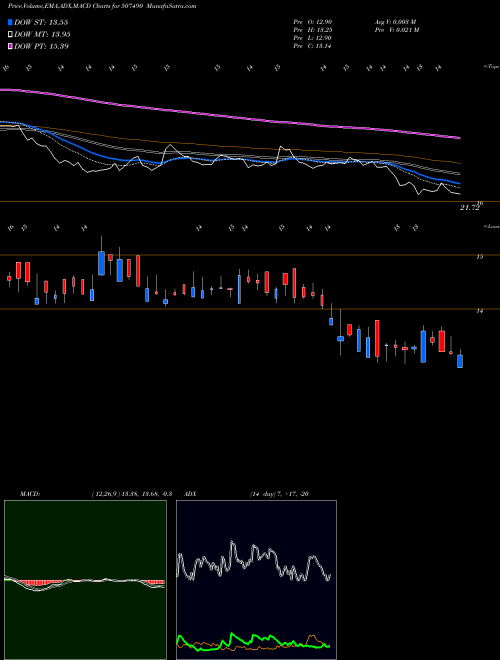Click the 'Pre L: 12.90' value

[313, 38]
